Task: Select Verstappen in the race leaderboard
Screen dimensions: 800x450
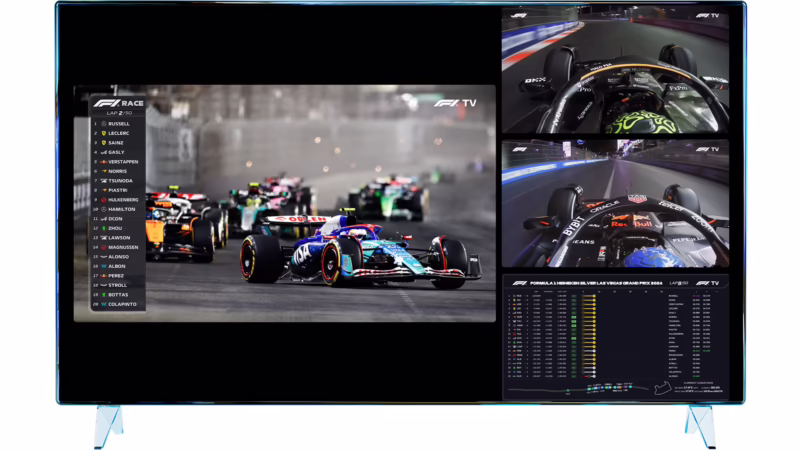Action: click(x=122, y=161)
